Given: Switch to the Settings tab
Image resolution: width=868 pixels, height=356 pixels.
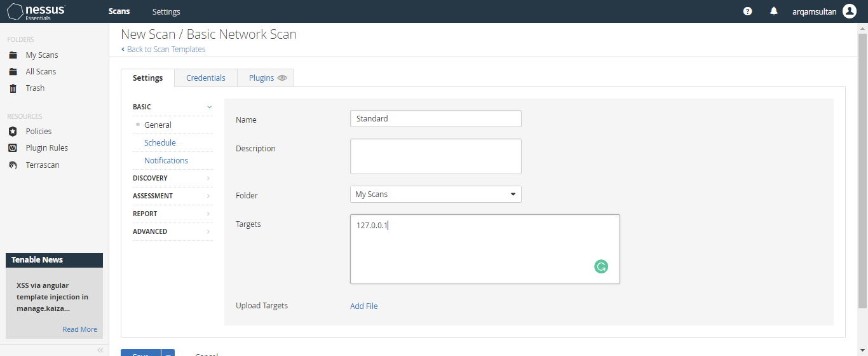Looking at the screenshot, I should coord(148,78).
